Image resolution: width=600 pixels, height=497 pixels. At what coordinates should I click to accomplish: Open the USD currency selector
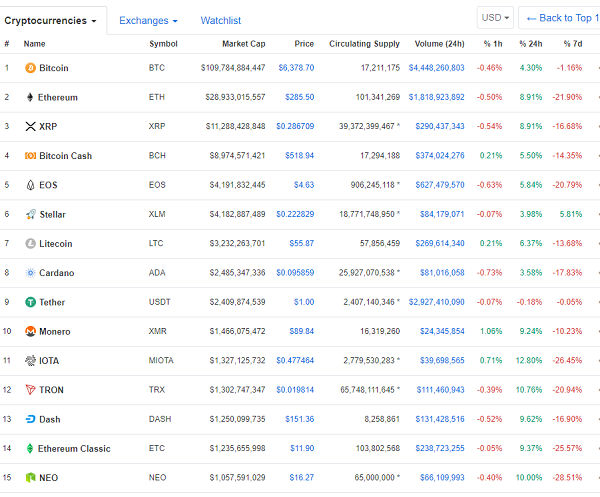coord(495,18)
